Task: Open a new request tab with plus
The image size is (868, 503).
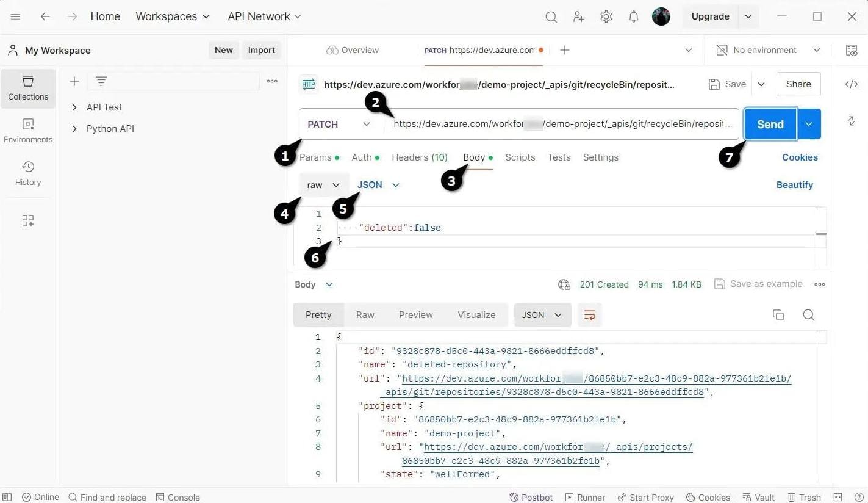Action: (x=565, y=50)
